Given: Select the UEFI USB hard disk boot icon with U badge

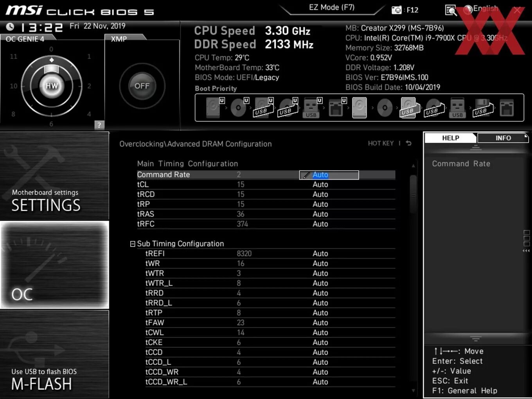Looking at the screenshot, I should pos(263,107).
